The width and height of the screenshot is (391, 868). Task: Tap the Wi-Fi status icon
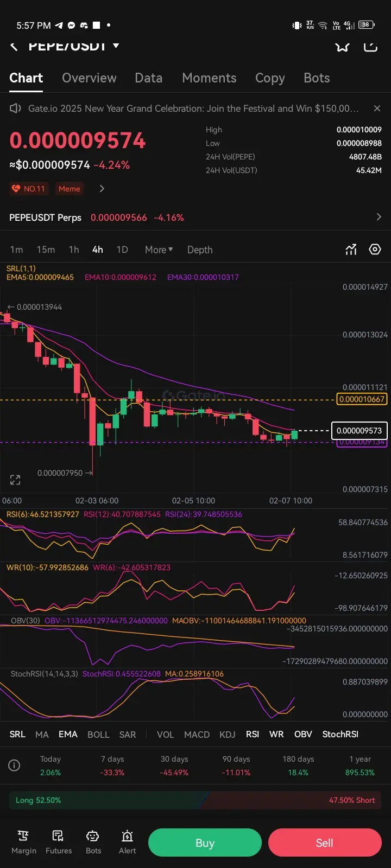[323, 25]
